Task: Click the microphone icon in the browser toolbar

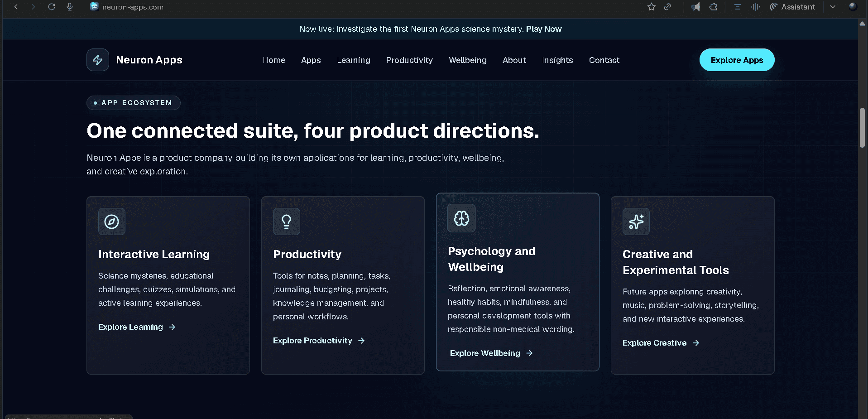Action: (x=70, y=7)
